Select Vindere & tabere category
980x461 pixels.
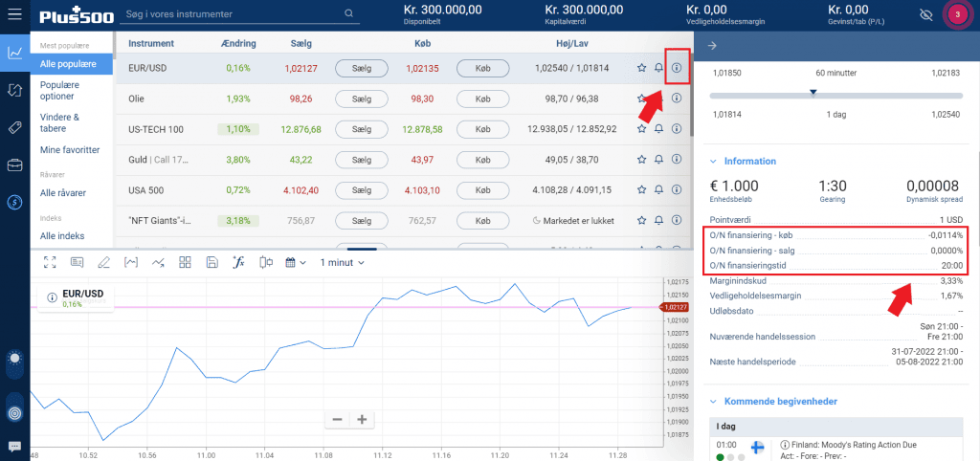coord(59,122)
